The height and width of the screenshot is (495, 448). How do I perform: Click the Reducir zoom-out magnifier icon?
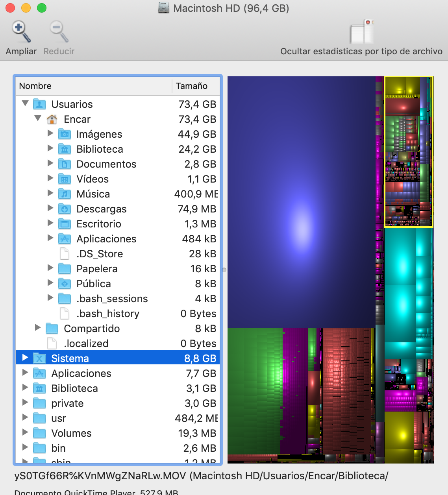(x=59, y=32)
